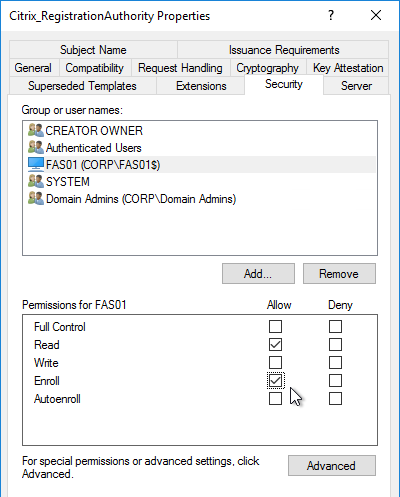400x497 pixels.
Task: Click the Add... button
Action: (258, 274)
